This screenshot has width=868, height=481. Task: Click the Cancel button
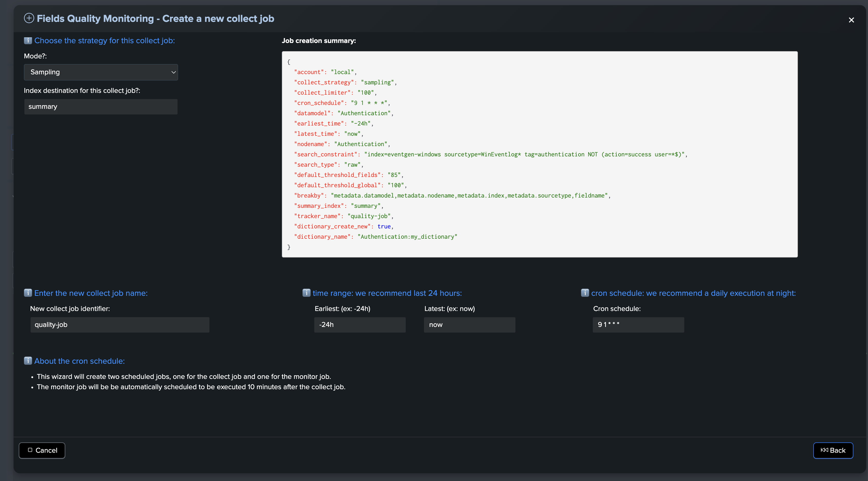(42, 450)
